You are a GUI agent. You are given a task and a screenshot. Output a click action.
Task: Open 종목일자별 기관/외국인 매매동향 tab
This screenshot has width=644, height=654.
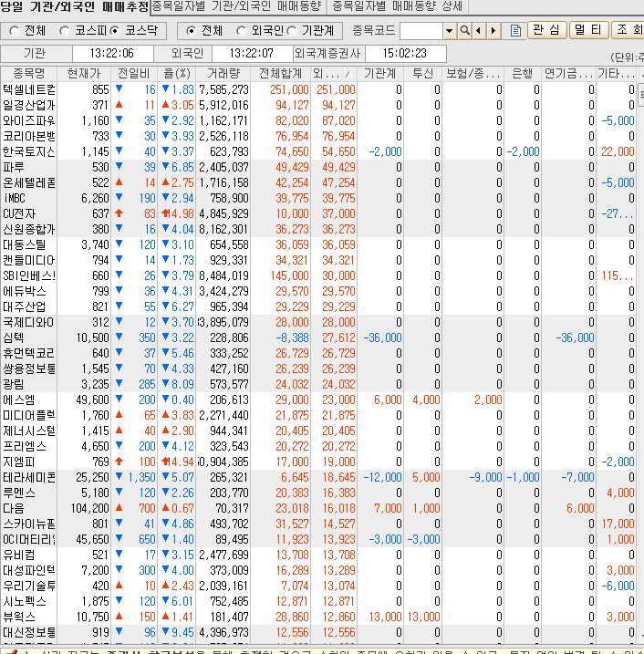click(x=236, y=6)
